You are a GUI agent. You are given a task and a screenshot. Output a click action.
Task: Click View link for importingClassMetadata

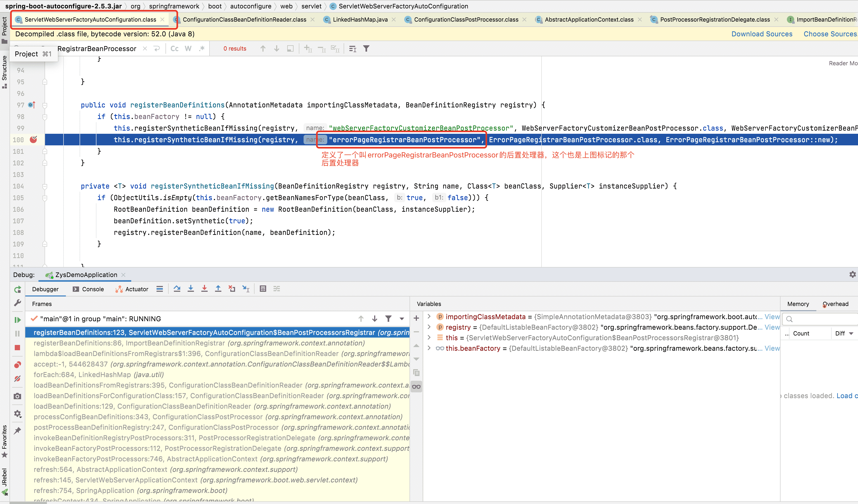(772, 317)
